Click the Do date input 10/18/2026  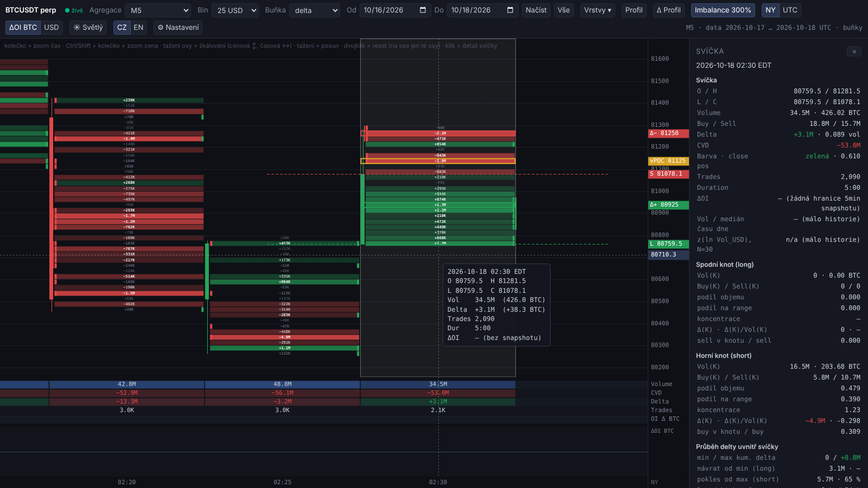(x=482, y=10)
